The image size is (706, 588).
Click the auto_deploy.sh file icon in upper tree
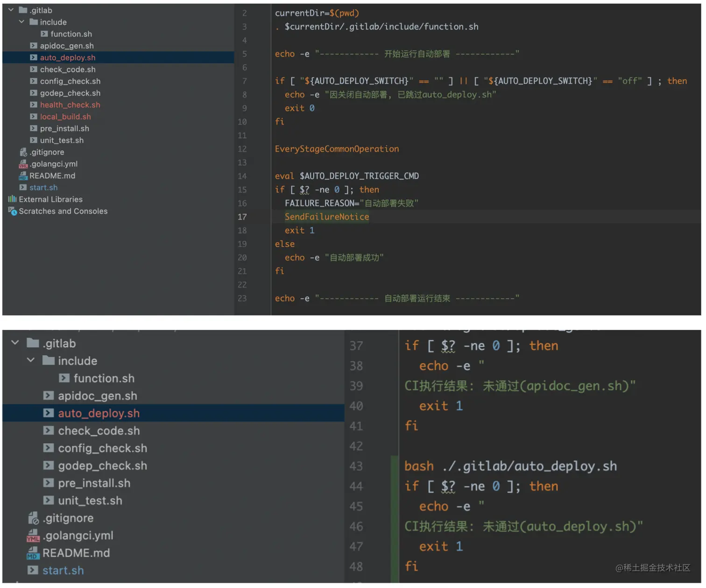pos(34,57)
